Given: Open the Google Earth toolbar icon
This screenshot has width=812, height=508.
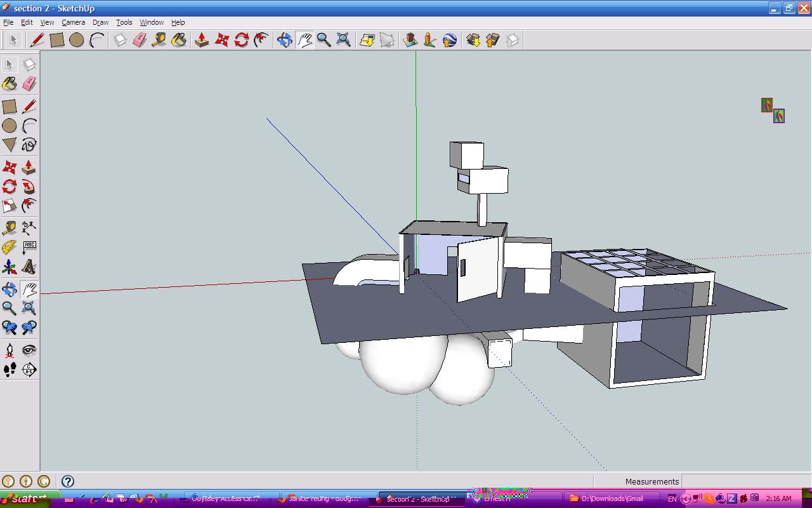Looking at the screenshot, I should (449, 39).
